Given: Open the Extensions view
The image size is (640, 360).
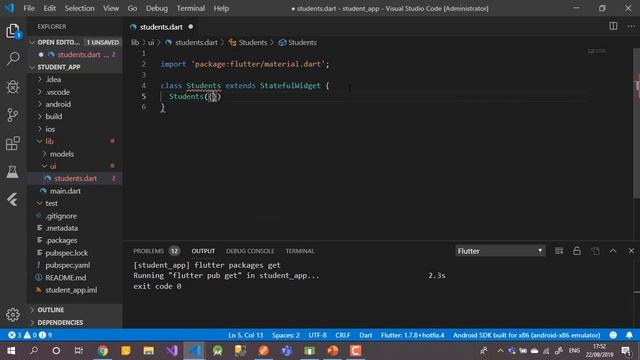Looking at the screenshot, I should coord(13,143).
